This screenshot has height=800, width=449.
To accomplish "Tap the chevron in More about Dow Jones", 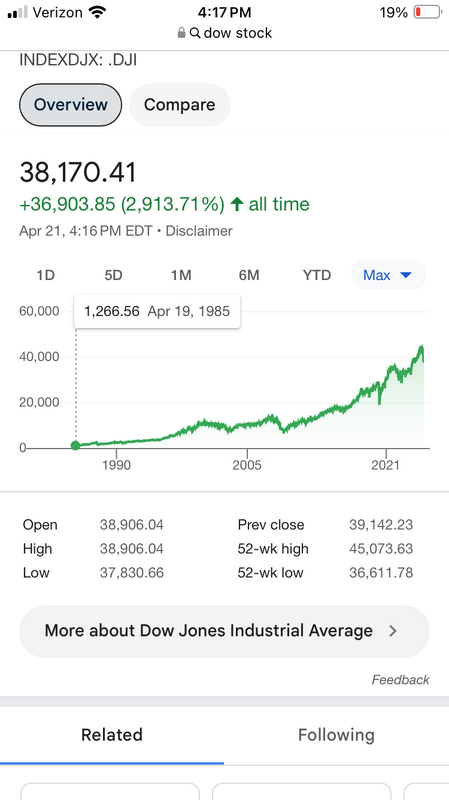I will 392,631.
